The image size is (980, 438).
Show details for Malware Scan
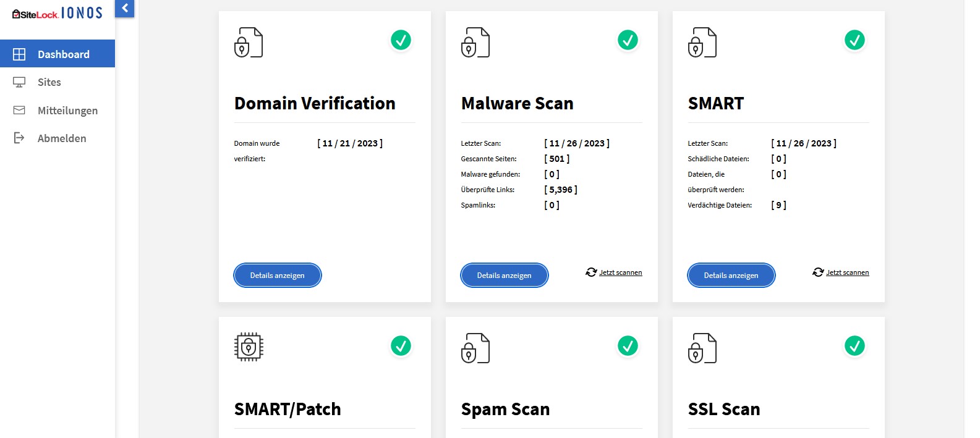click(504, 276)
